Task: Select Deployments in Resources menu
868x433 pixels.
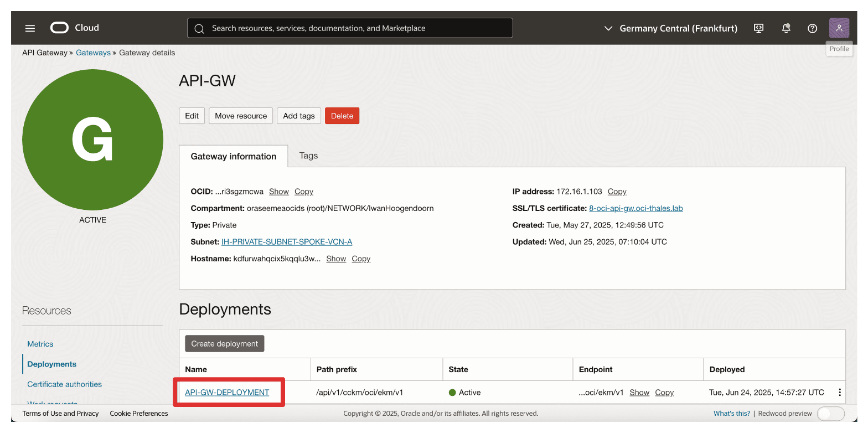Action: [52, 364]
